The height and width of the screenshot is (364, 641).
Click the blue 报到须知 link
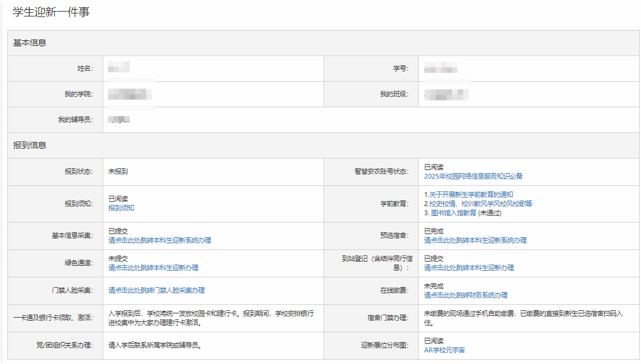[x=121, y=208]
